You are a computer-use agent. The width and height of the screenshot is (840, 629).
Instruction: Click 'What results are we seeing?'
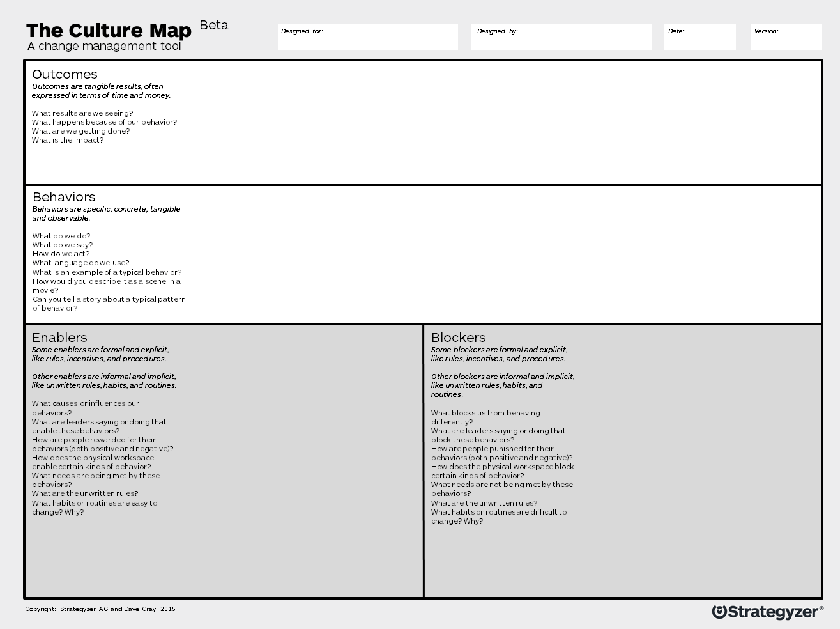(x=82, y=113)
